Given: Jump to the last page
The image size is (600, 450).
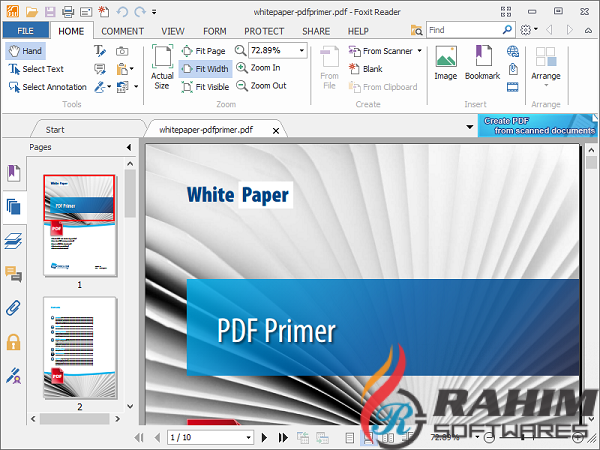Looking at the screenshot, I should pos(283,437).
